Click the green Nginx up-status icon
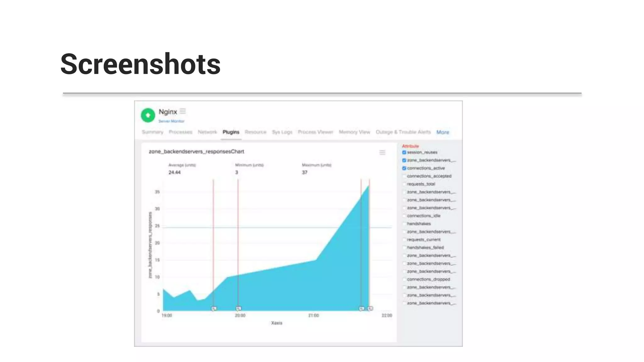 tap(148, 115)
